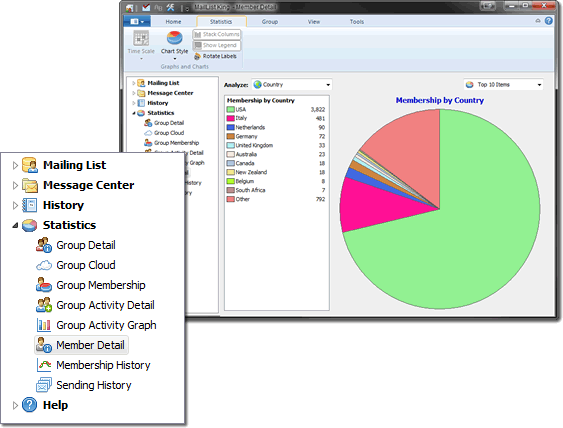
Task: Open the Tools ribbon tab
Action: coord(357,22)
